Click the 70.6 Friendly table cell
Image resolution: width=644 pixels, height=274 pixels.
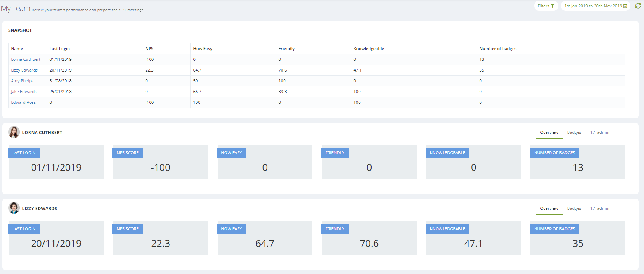[313, 70]
